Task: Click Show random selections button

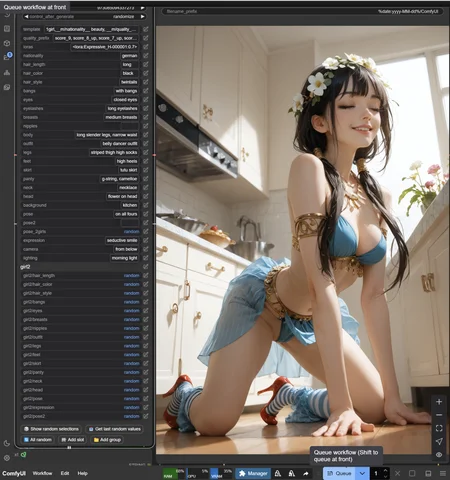Action: point(51,429)
